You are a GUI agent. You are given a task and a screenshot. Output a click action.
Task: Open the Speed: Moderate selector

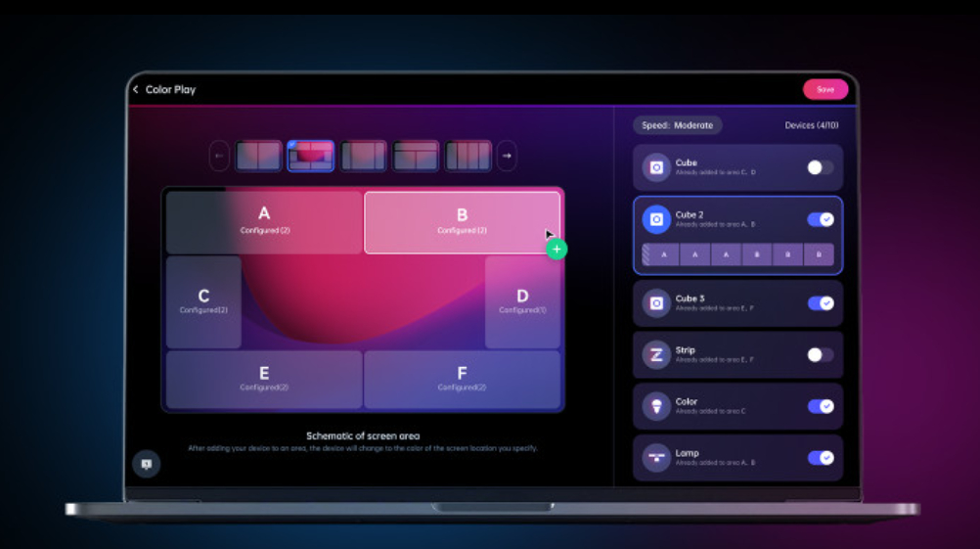678,125
